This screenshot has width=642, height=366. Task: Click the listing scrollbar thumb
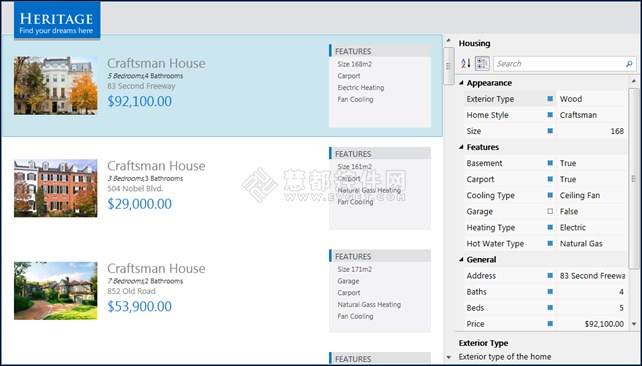(x=449, y=66)
